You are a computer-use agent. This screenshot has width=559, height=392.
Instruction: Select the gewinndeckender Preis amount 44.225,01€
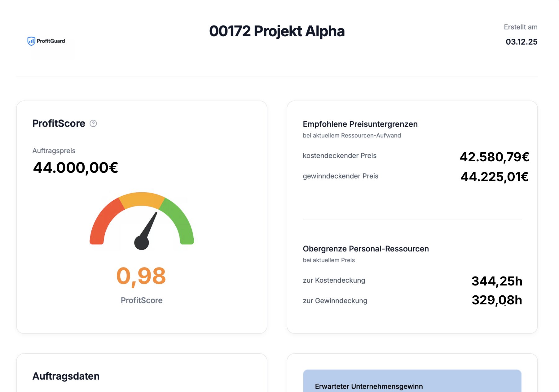[x=494, y=177]
